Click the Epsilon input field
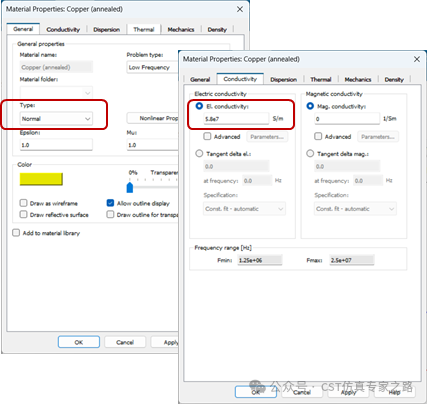The width and height of the screenshot is (427, 404). point(56,145)
